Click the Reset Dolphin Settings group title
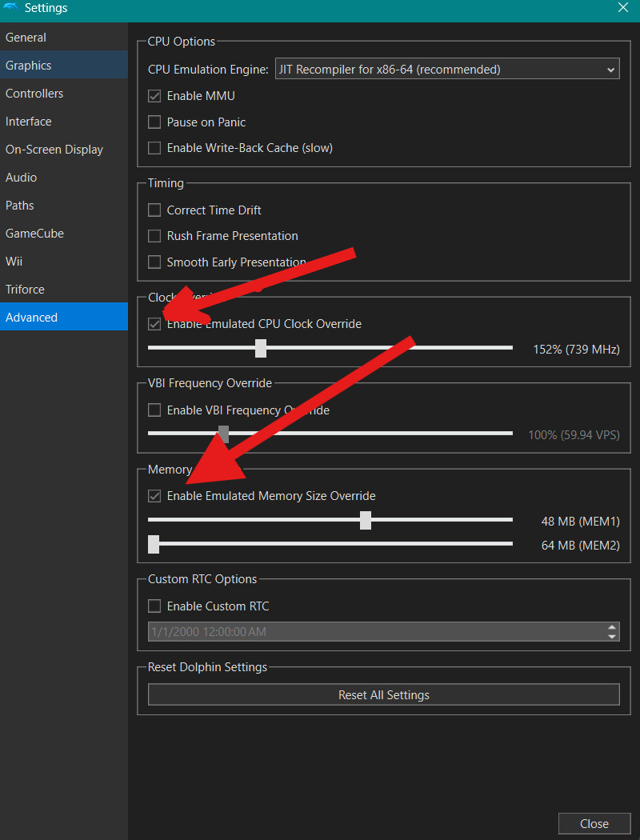 pos(207,667)
